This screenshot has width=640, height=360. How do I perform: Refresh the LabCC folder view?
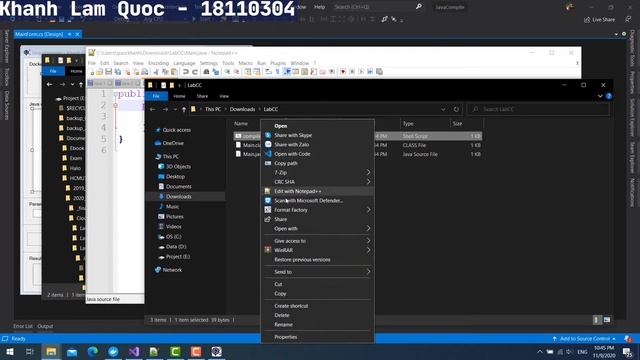point(456,109)
